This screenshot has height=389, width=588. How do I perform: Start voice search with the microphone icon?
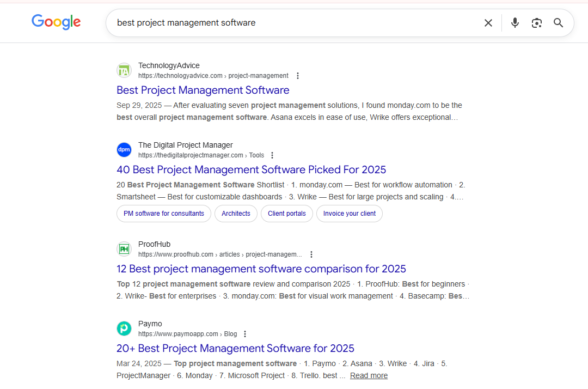[515, 23]
